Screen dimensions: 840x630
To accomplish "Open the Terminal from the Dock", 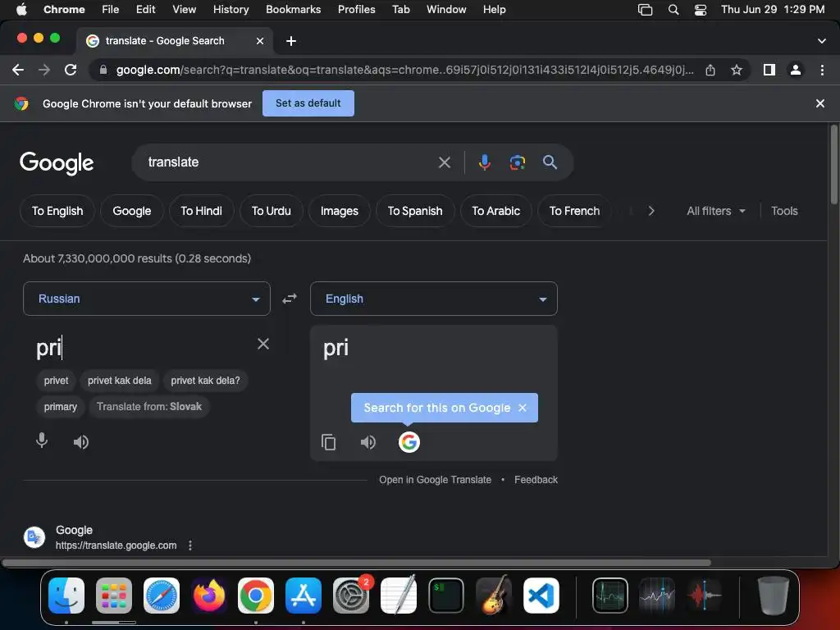I will click(446, 596).
